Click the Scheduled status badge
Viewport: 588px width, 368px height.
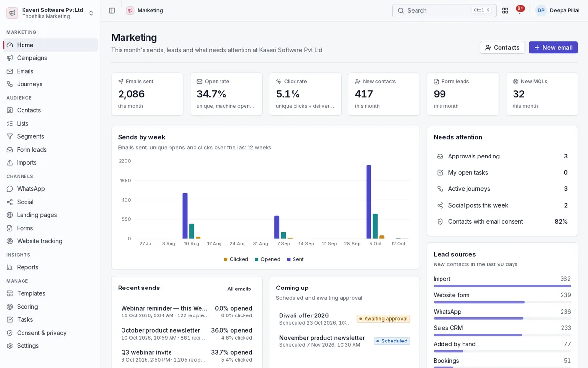pos(392,341)
